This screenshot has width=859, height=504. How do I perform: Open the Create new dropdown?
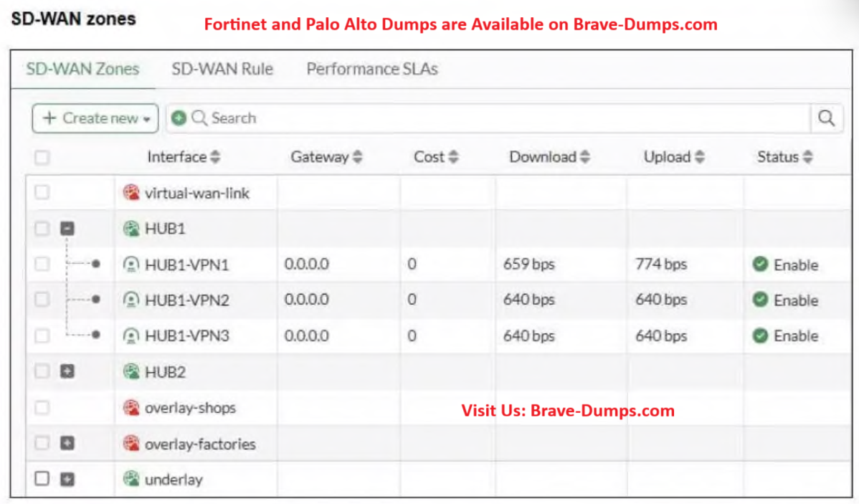click(95, 118)
